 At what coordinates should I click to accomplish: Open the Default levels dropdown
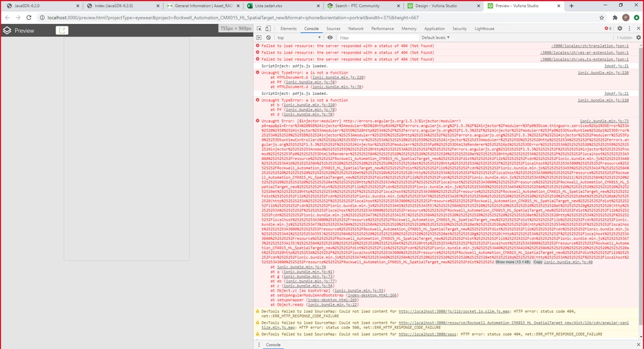(435, 37)
